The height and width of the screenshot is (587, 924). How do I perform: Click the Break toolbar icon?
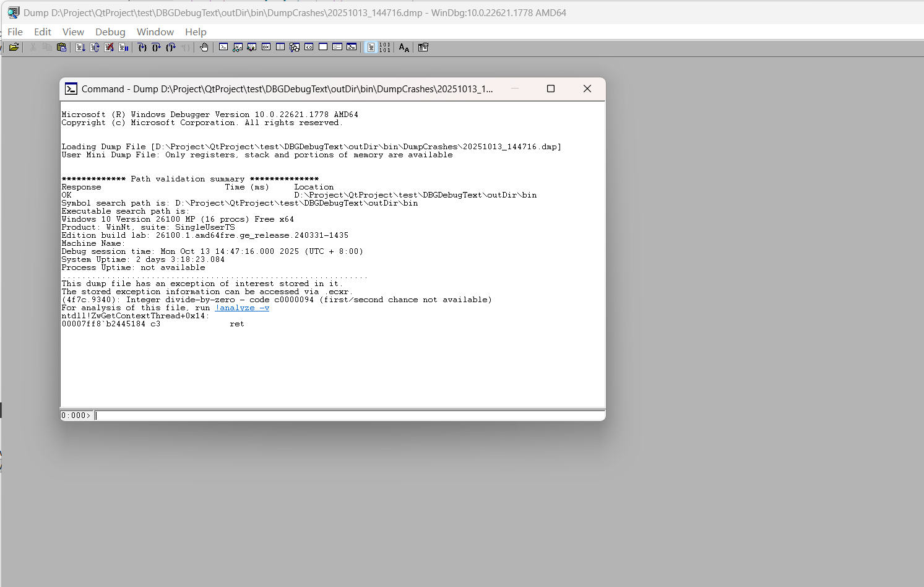(x=123, y=47)
